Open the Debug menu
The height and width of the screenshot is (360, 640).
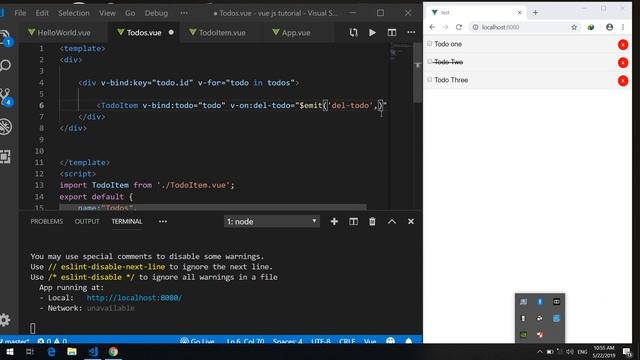coord(156,13)
